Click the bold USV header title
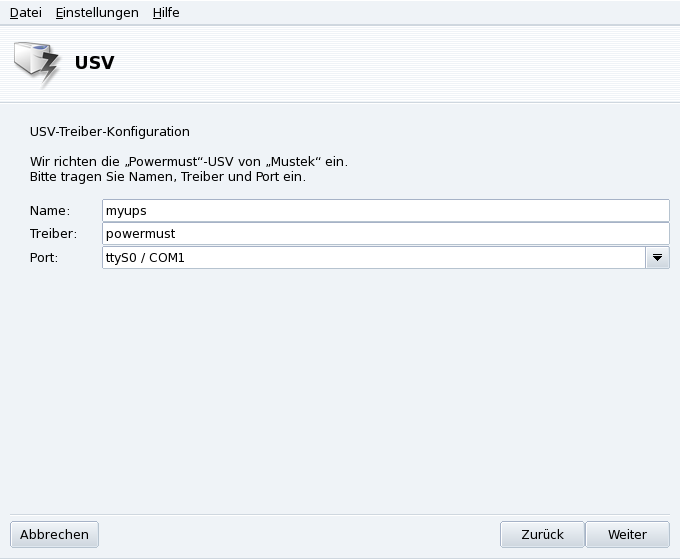This screenshot has height=560, width=680. [95, 63]
